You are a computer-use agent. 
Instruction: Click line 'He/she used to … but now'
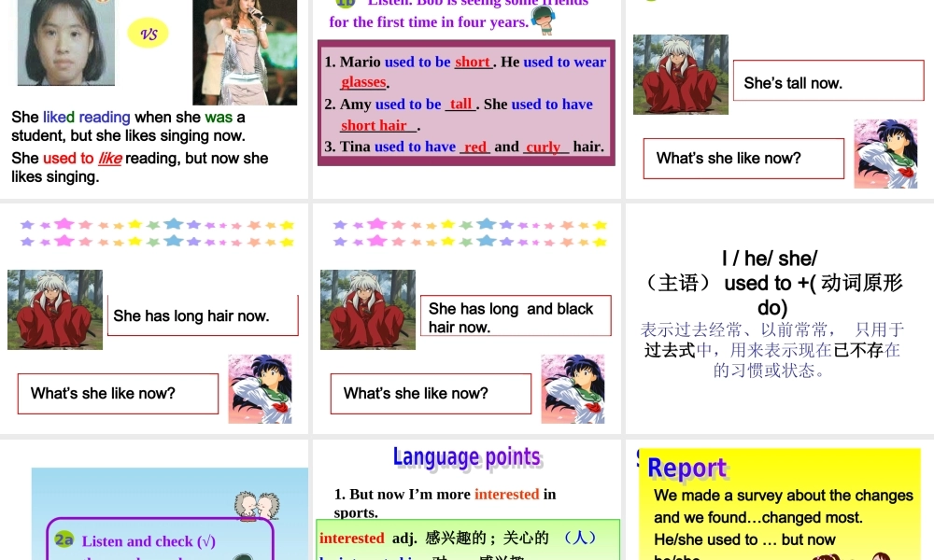744,539
